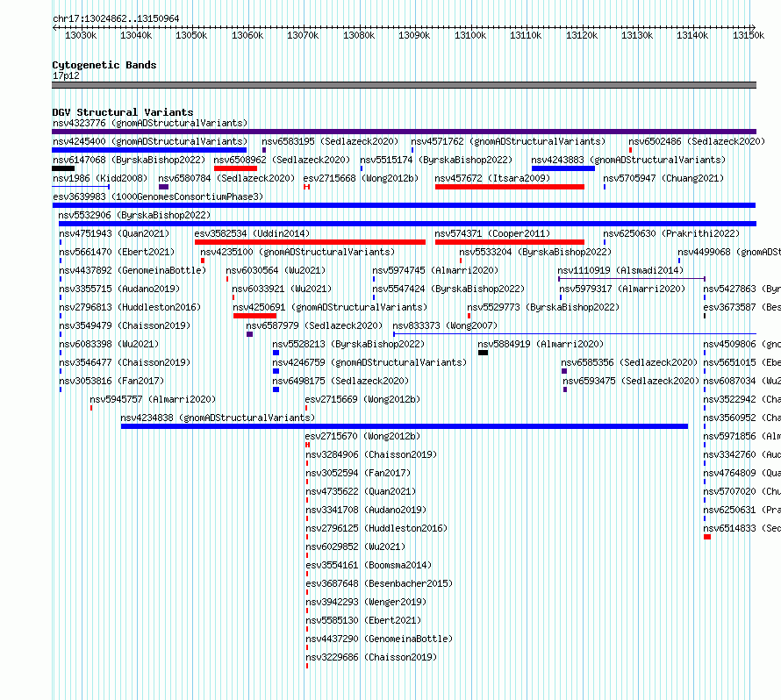Click nsv4246759 (gnomADStructuralVariants) label

tap(369, 362)
